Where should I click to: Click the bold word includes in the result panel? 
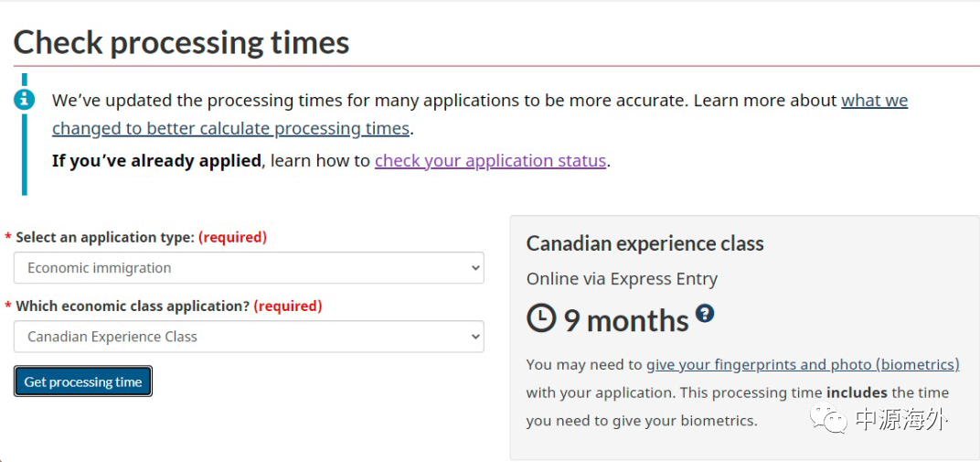coord(857,392)
